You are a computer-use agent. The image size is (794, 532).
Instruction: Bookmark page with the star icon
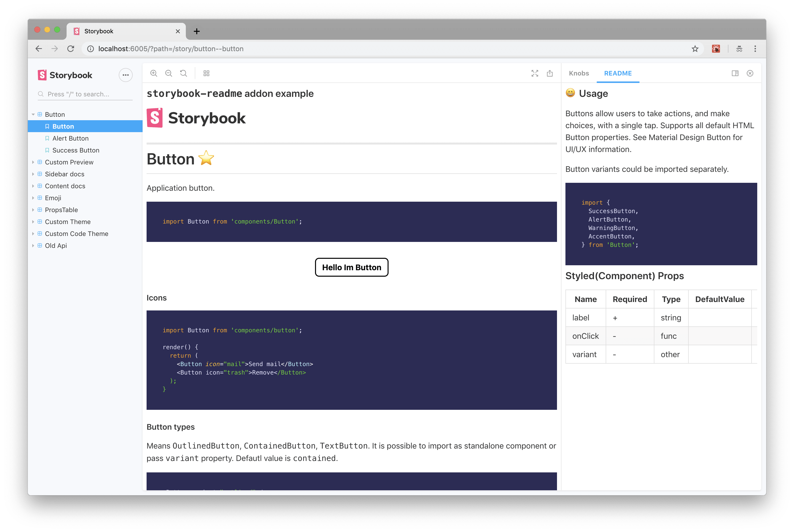(695, 48)
